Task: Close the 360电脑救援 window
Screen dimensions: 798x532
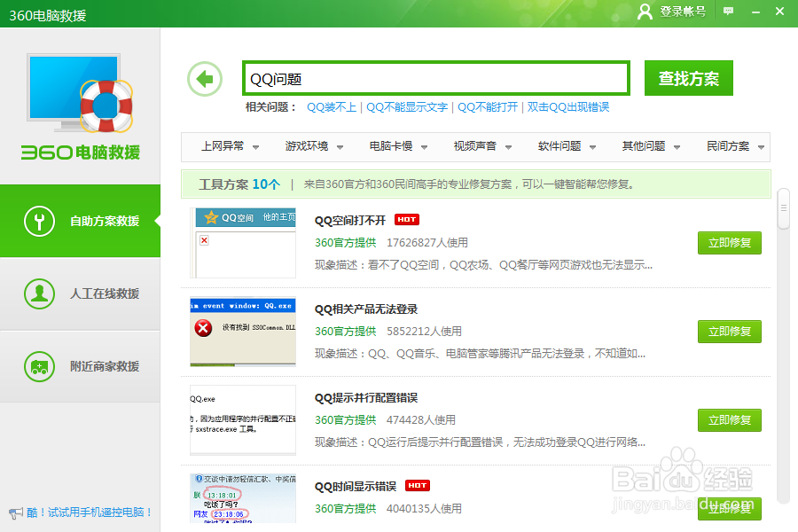Action: click(779, 11)
